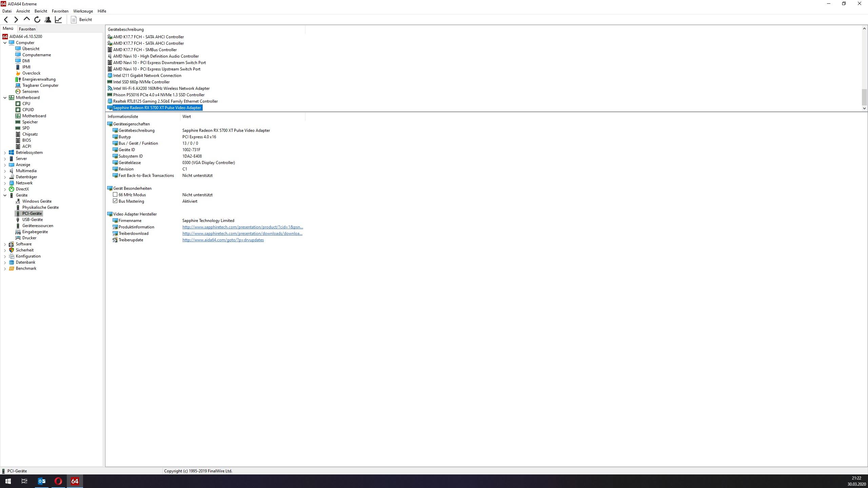Open the Bericht menu
The image size is (868, 488).
41,11
